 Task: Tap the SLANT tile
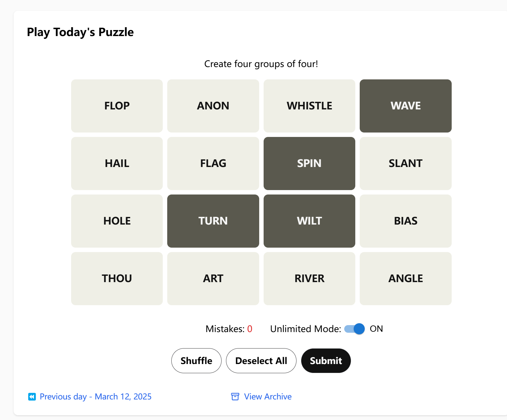point(406,164)
